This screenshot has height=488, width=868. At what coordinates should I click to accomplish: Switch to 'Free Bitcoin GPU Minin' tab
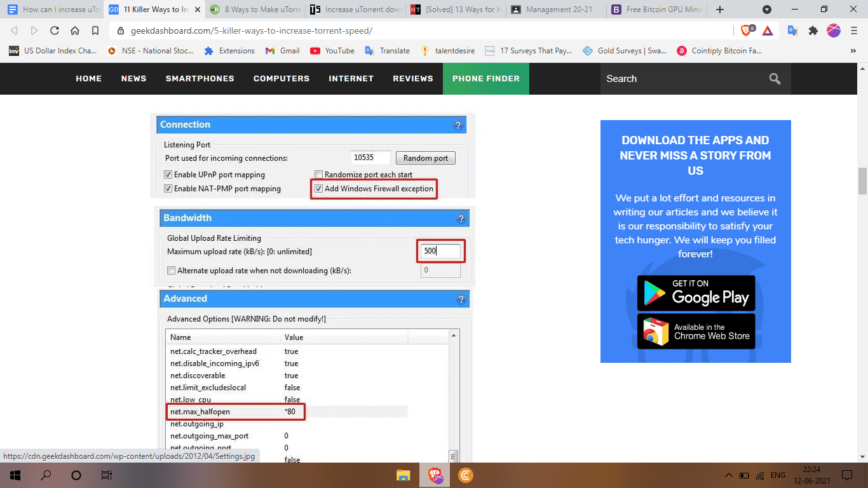click(x=657, y=10)
